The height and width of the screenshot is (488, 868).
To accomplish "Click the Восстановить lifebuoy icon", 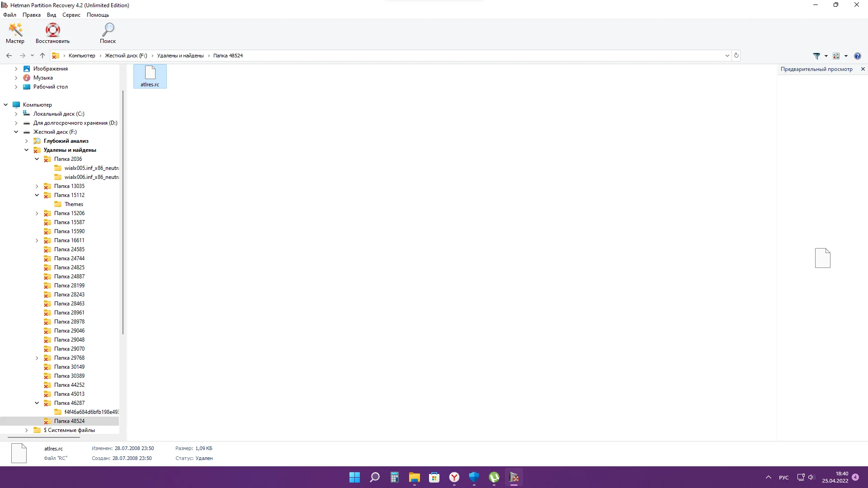I will [52, 33].
